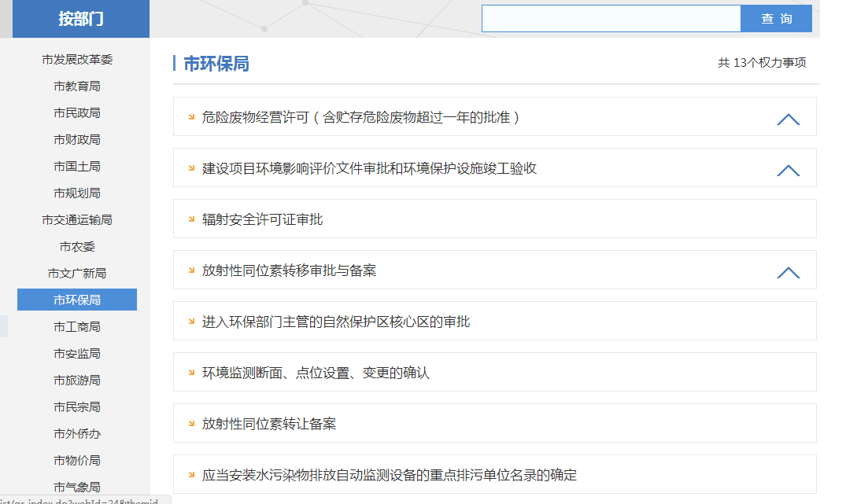Open 市教育局 department
This screenshot has height=504, width=846.
77,86
